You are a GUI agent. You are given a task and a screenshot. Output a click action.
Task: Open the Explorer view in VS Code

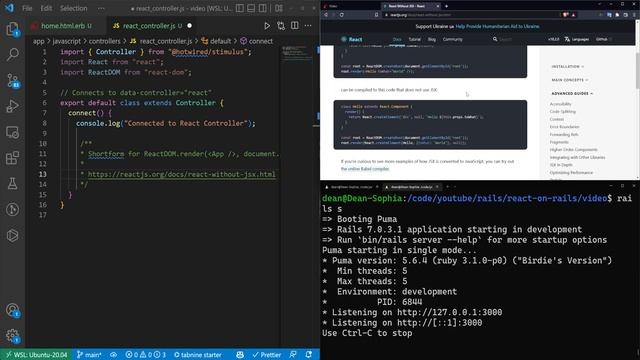[12, 29]
